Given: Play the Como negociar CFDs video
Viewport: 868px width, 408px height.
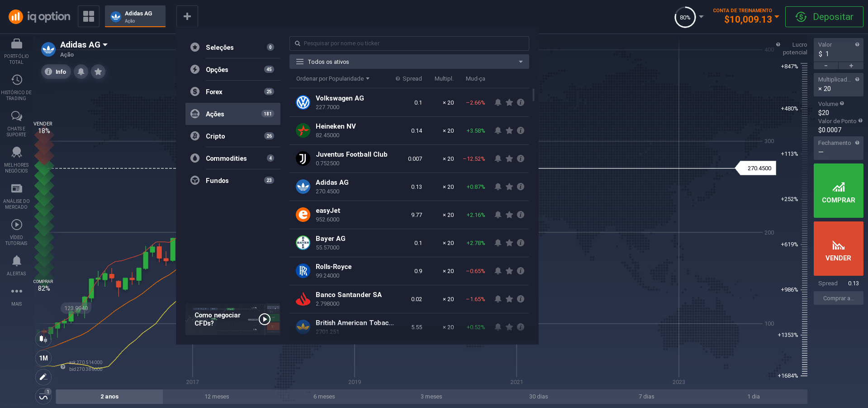Looking at the screenshot, I should (265, 319).
